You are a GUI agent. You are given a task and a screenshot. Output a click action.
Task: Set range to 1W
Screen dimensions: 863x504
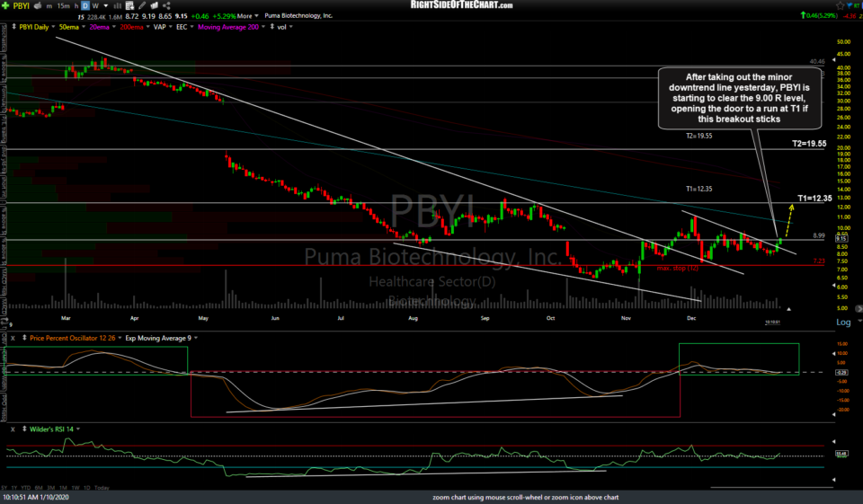(76, 488)
